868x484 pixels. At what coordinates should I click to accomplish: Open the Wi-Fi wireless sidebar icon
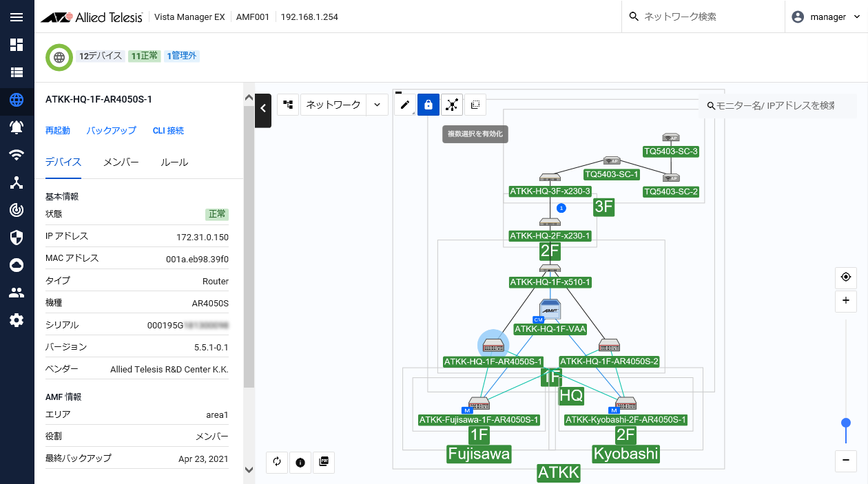tap(17, 155)
